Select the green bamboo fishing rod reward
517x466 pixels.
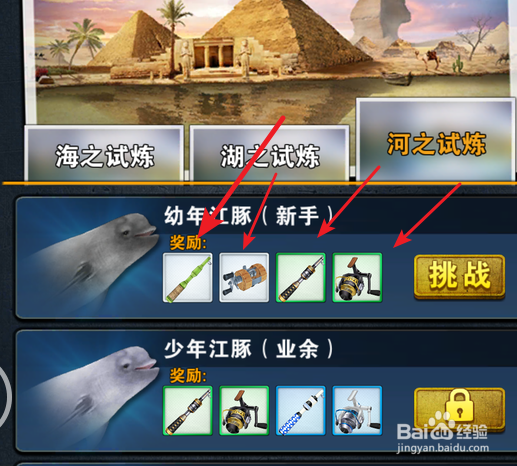(188, 277)
